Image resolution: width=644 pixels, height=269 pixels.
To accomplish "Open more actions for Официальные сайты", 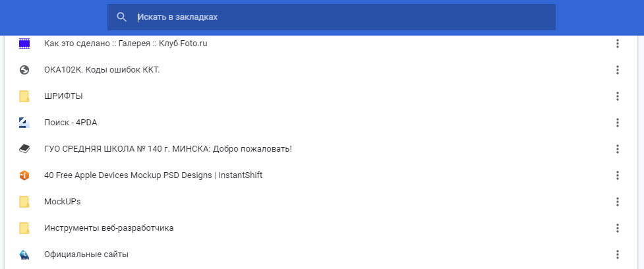I will tap(617, 254).
